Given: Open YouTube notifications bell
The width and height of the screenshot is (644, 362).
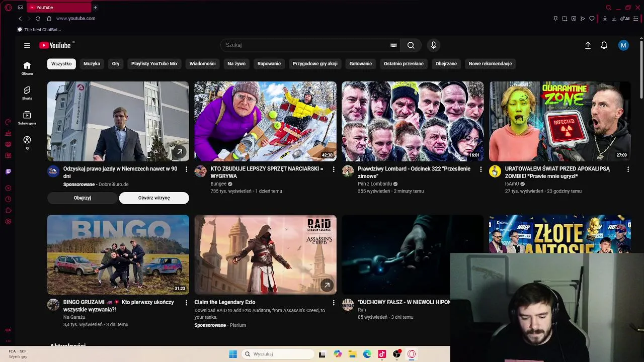Looking at the screenshot, I should pos(604,45).
